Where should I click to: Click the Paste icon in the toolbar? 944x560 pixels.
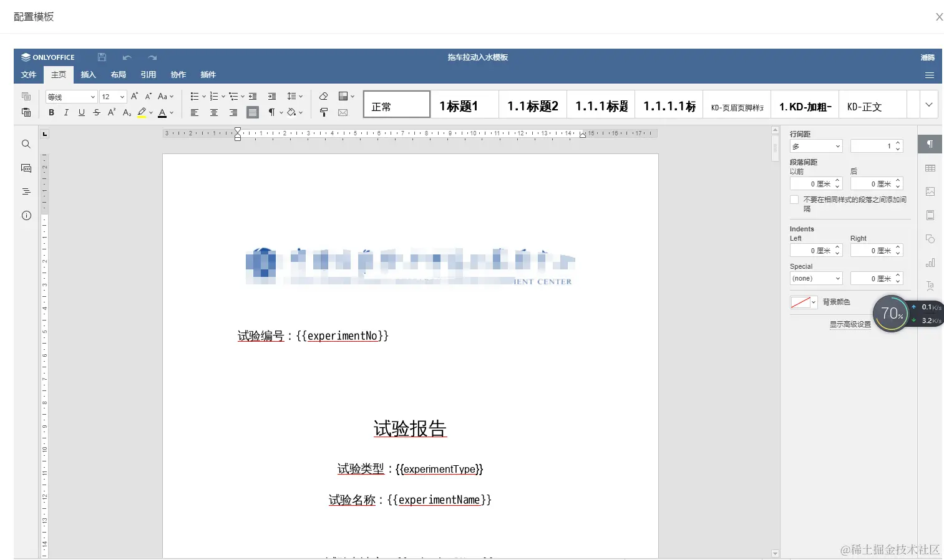26,112
